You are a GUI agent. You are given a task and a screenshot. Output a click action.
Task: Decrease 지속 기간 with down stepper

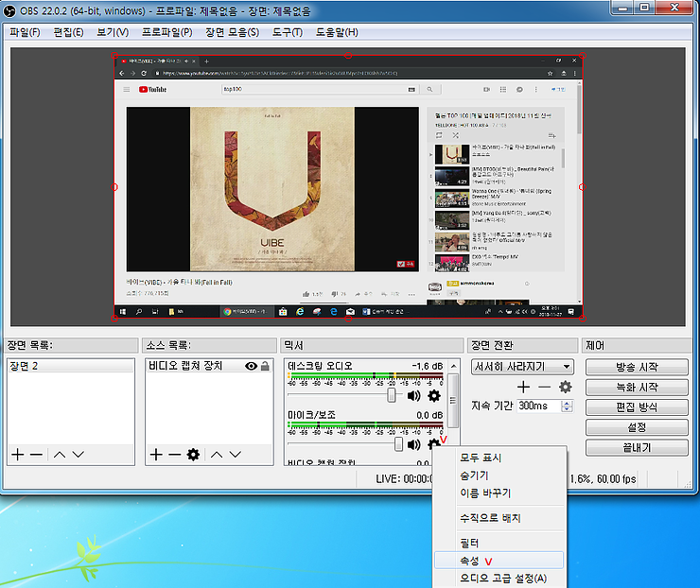[567, 409]
